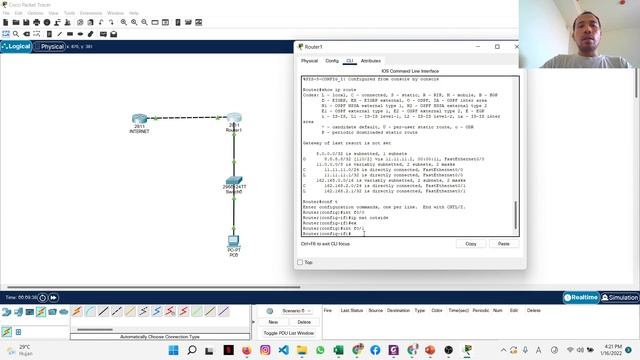Viewport: 640px width, 360px height.
Task: Click the Fast Forward Time button
Action: (53, 298)
